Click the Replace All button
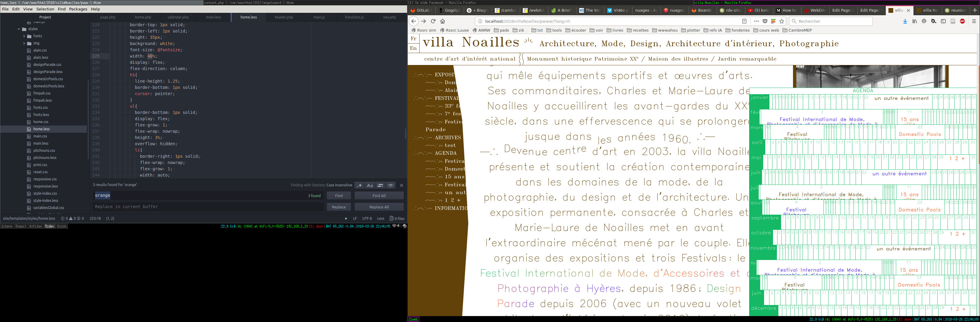The image size is (980, 322). click(379, 207)
